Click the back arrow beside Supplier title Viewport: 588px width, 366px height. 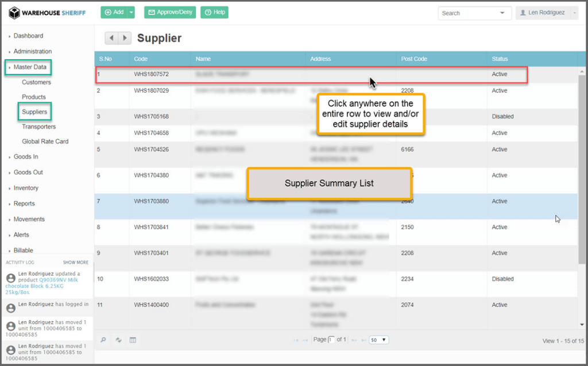(x=111, y=38)
